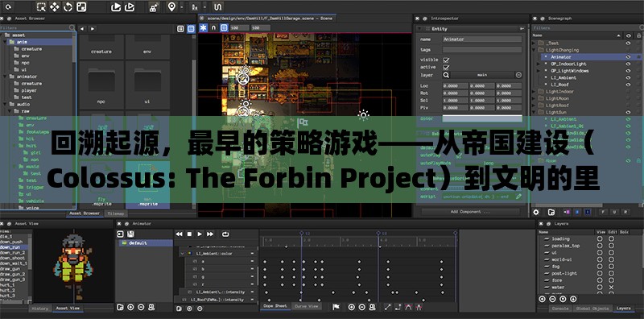
Task: Click the first run/play game icon
Action: (x=116, y=6)
